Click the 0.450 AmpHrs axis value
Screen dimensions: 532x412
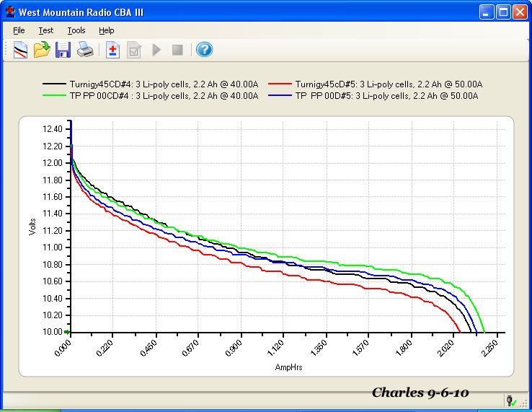pyautogui.click(x=148, y=348)
